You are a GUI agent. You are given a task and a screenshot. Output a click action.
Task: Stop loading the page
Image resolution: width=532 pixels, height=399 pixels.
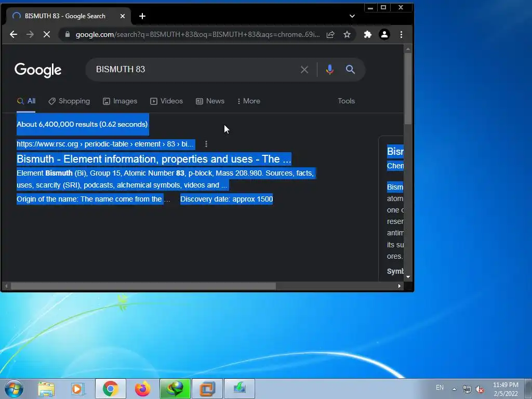47,34
